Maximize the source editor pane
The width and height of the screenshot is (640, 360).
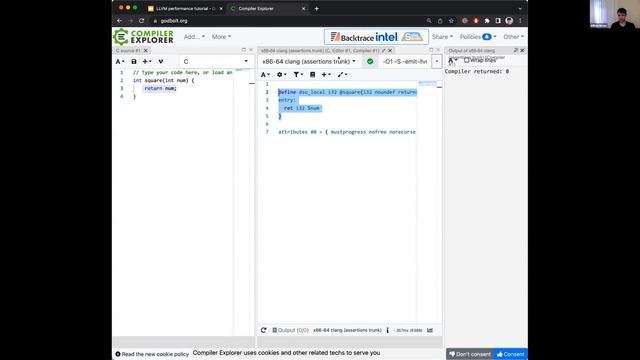[x=244, y=50]
